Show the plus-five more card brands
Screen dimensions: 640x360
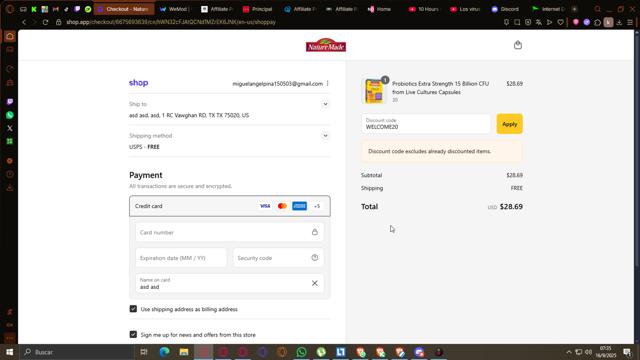[x=317, y=206]
